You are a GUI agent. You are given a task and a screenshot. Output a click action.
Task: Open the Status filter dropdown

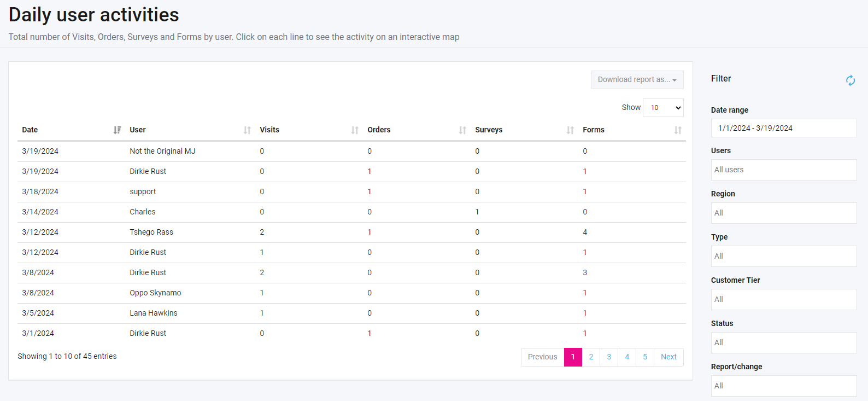[x=783, y=342]
